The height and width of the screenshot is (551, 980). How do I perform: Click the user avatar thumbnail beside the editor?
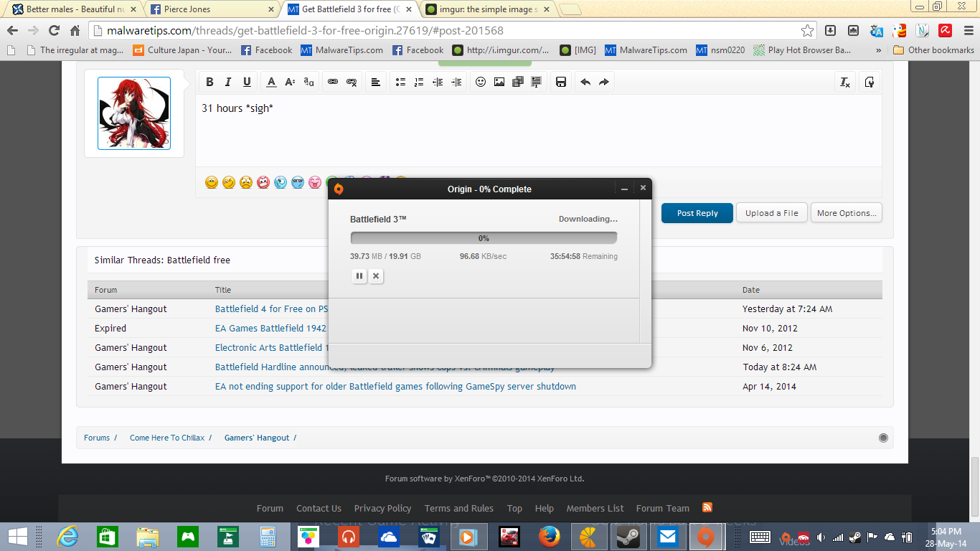[x=134, y=113]
